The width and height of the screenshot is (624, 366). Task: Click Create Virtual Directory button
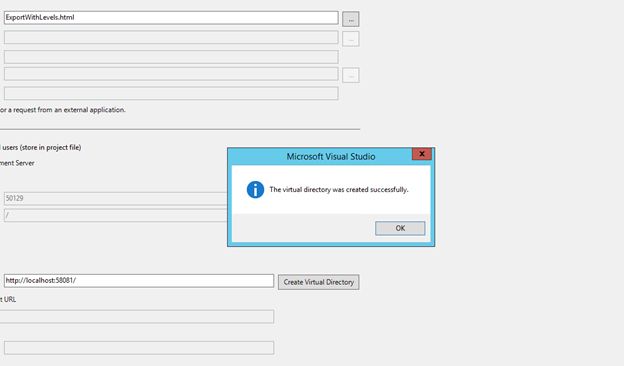(318, 282)
